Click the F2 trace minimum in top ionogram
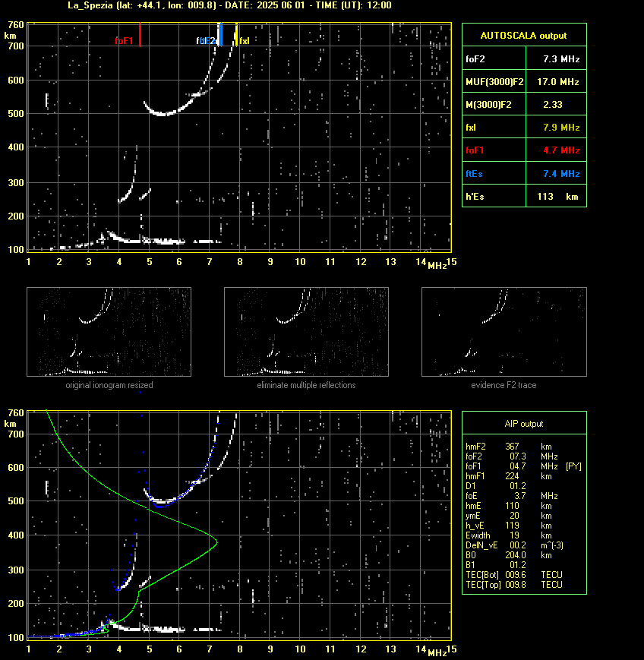Image resolution: width=644 pixels, height=660 pixels. (163, 114)
